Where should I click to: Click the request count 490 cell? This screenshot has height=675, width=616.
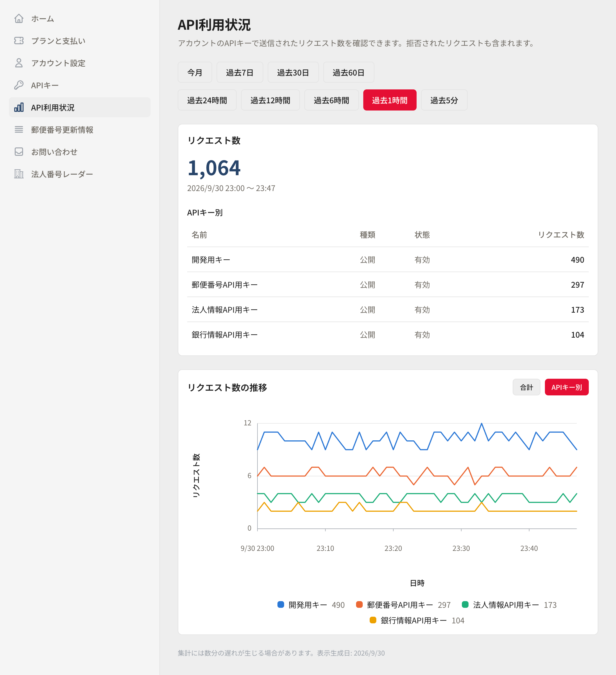pyautogui.click(x=577, y=260)
